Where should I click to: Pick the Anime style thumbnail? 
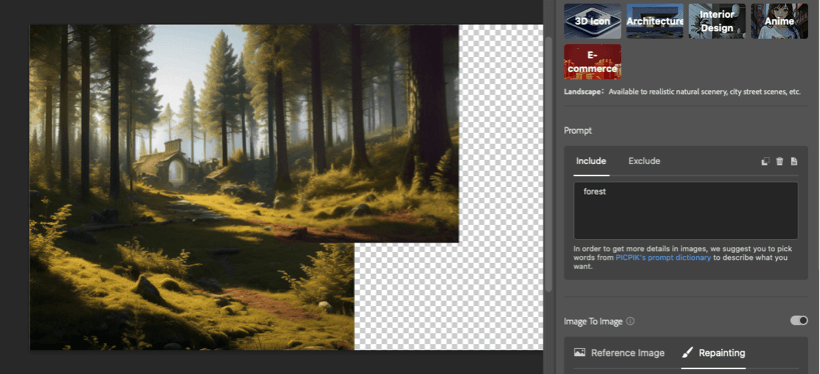[x=779, y=21]
